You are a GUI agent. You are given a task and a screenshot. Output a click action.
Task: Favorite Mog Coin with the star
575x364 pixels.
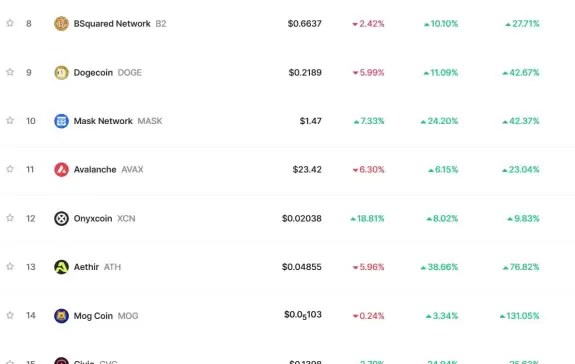tap(10, 315)
